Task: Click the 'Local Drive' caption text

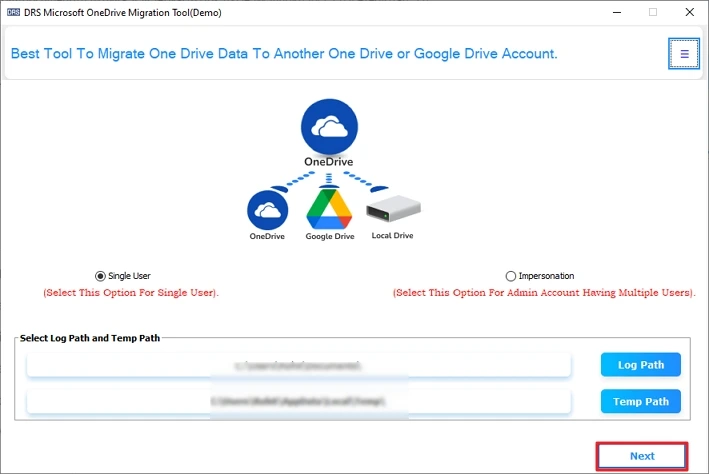Action: (x=392, y=235)
